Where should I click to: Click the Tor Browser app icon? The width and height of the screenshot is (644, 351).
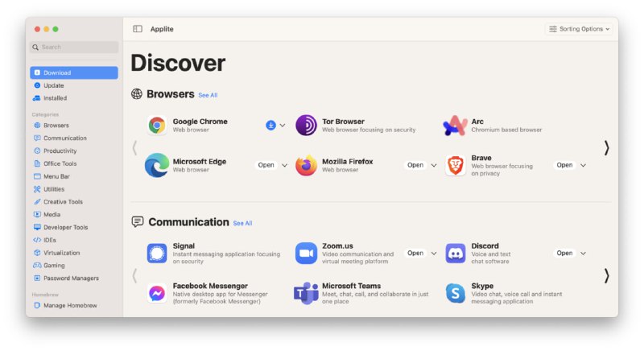tap(306, 126)
